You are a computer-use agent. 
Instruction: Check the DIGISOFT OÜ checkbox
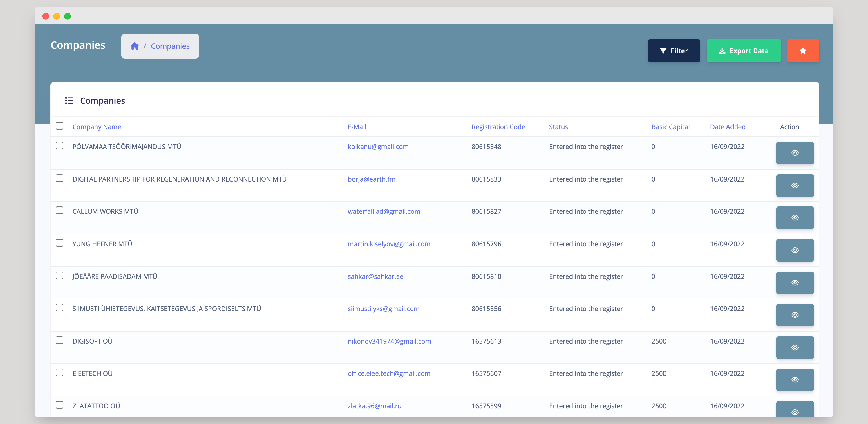(59, 340)
